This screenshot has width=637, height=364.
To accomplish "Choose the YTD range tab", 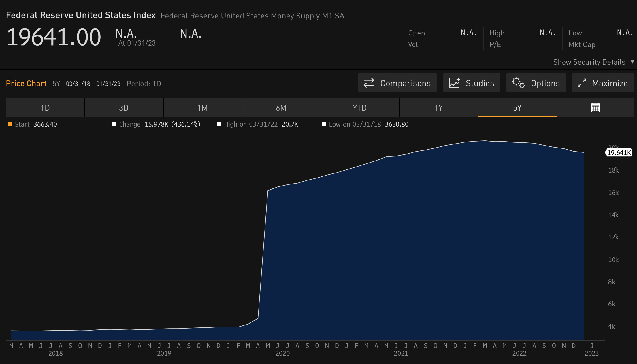I will click(x=360, y=108).
